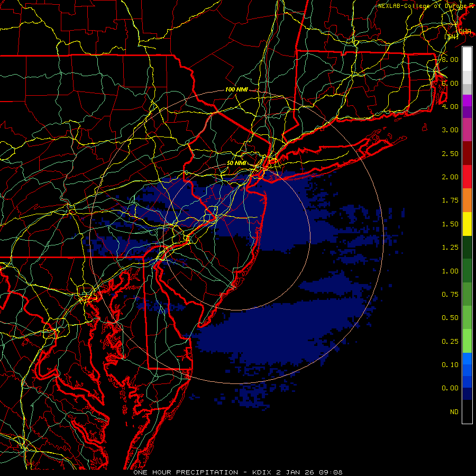
Task: Click the 100 NMI range ring label
Action: tap(236, 89)
